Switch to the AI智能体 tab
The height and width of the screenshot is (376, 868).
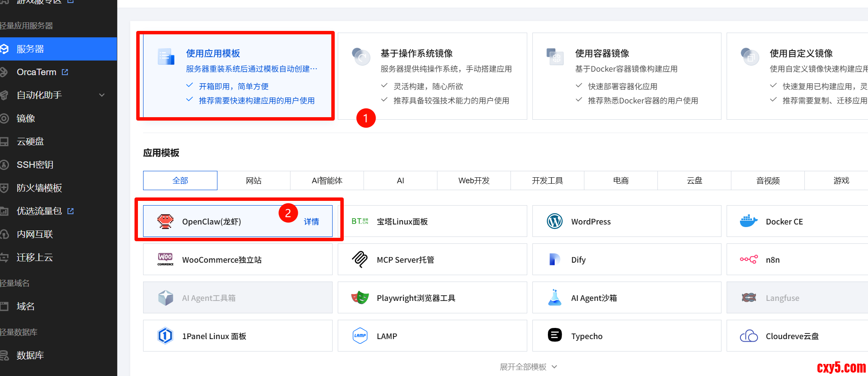327,181
